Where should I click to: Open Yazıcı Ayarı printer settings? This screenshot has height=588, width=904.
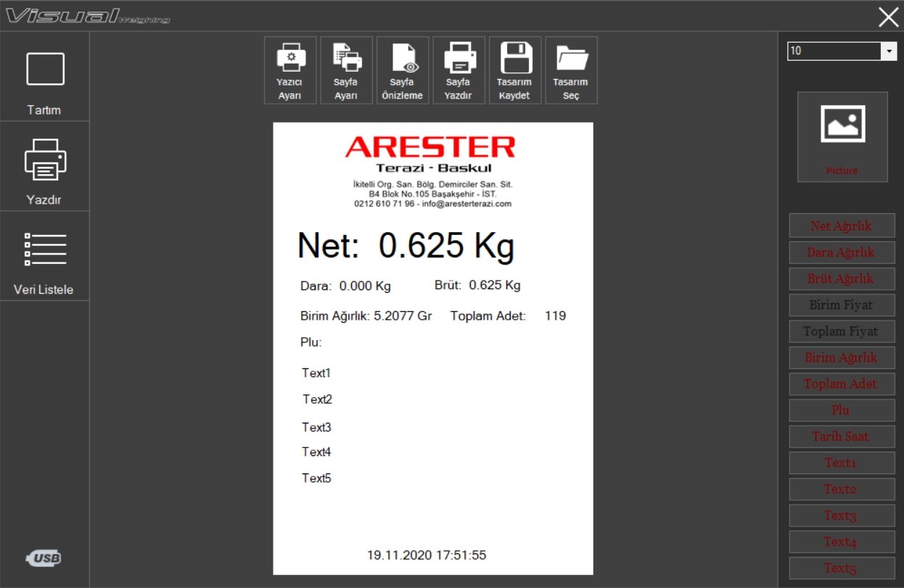tap(290, 70)
